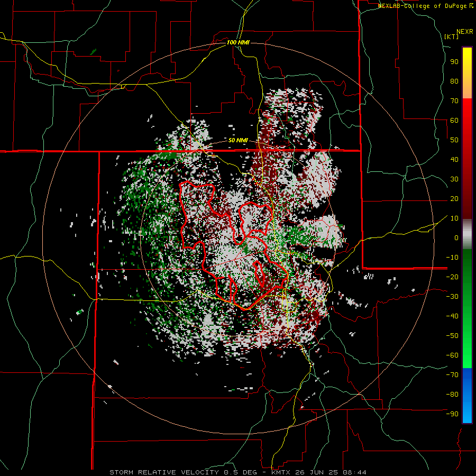This screenshot has width=476, height=476.
Task: Click the 100 NMI range ring label
Action: coord(238,42)
